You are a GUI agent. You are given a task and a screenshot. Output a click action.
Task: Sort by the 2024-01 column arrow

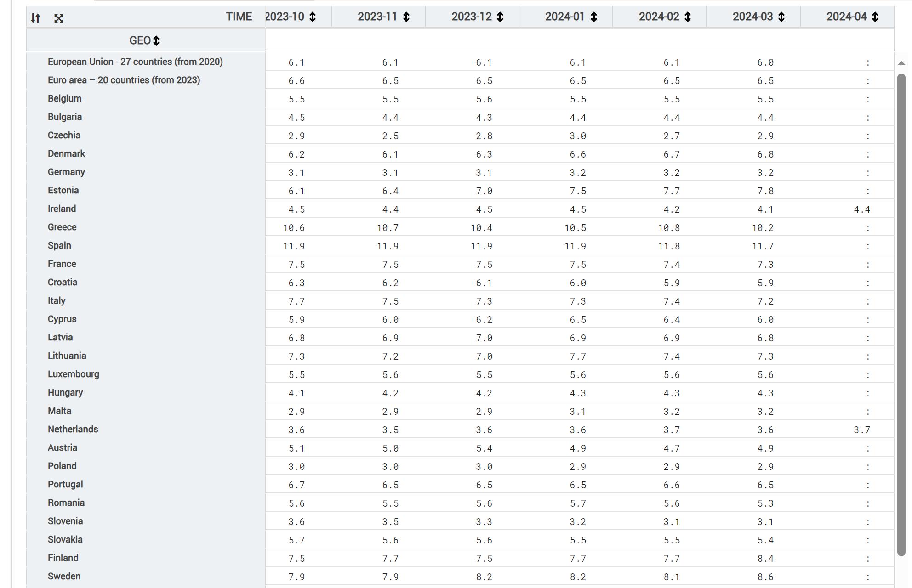click(594, 17)
